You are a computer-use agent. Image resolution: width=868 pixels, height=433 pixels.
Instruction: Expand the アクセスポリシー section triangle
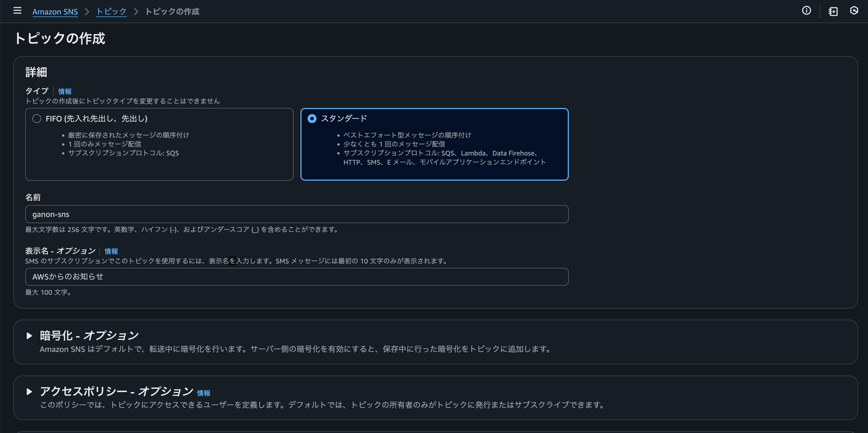click(29, 392)
